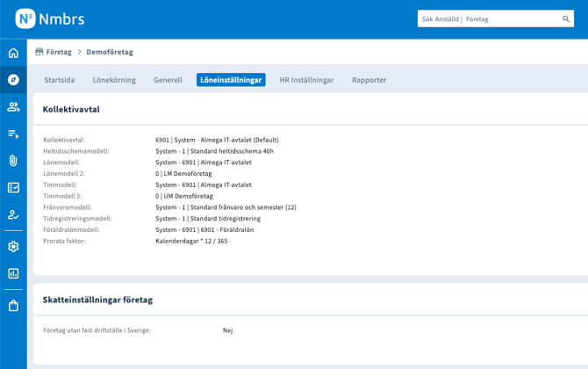
Task: Select the Generell tab
Action: tap(168, 80)
